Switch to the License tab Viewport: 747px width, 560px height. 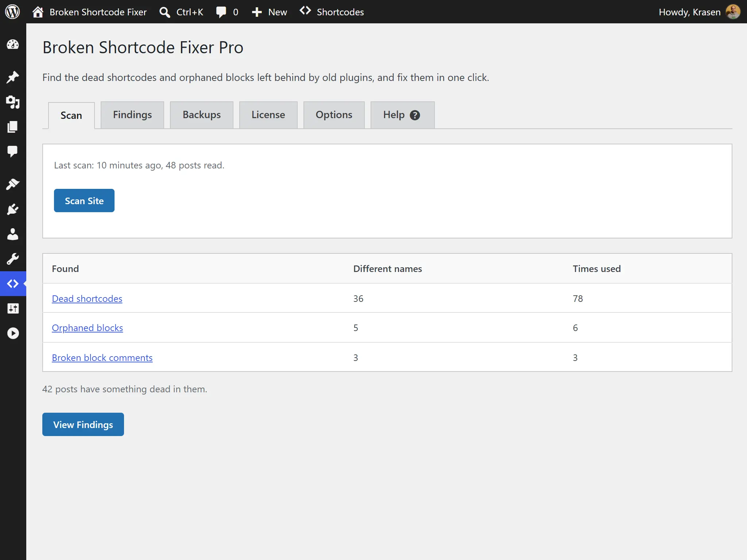[x=268, y=114]
